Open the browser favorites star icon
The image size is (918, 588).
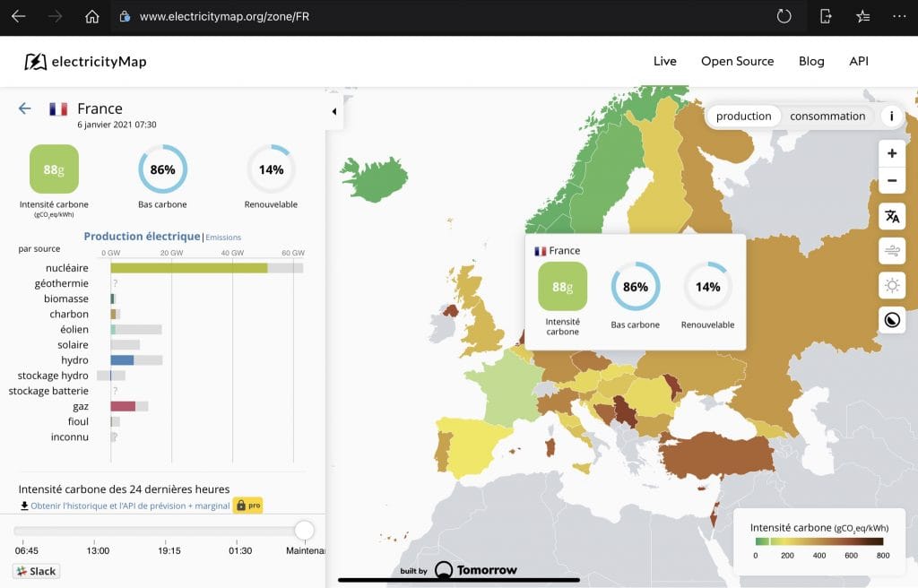point(862,16)
